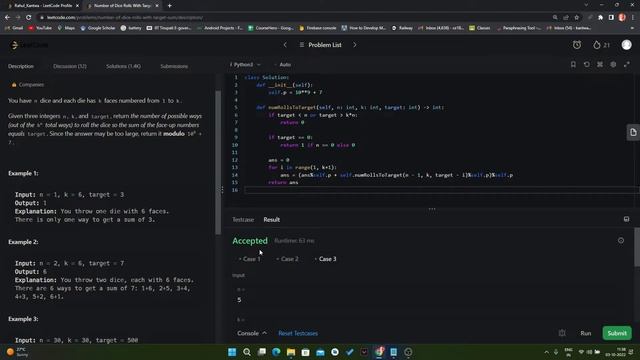Click the Example 2 heading

coord(23,242)
